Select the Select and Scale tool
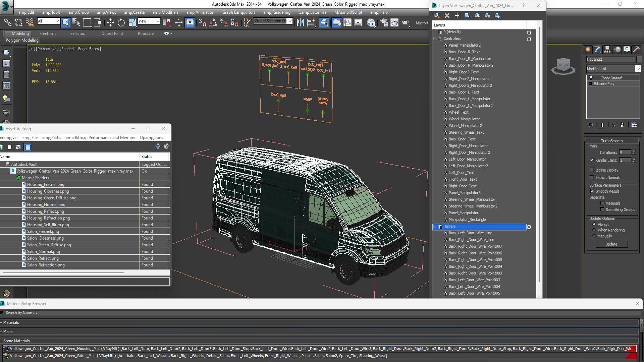This screenshot has height=362, width=644. point(132,22)
